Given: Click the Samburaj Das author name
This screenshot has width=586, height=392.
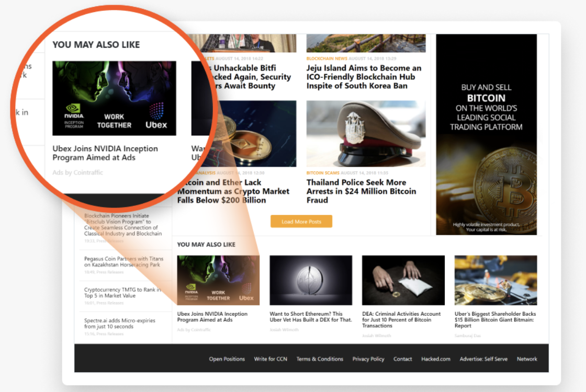Looking at the screenshot, I should click(468, 336).
